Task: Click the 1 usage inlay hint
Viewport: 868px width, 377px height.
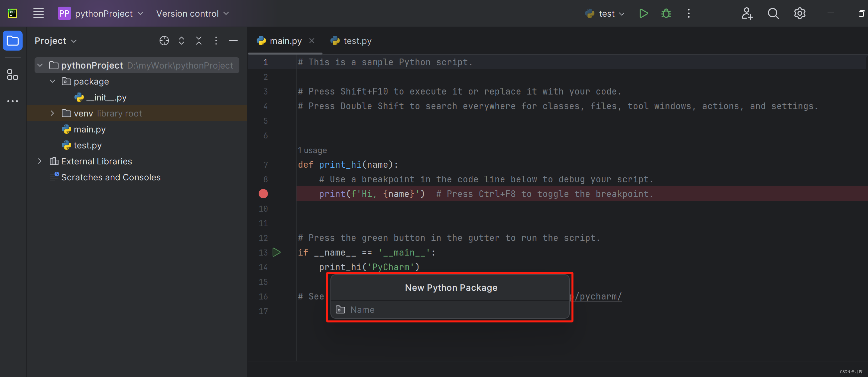Action: [x=312, y=150]
